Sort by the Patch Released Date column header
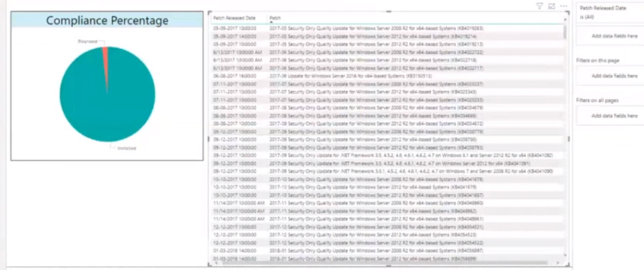This screenshot has height=270, width=644. [x=234, y=18]
